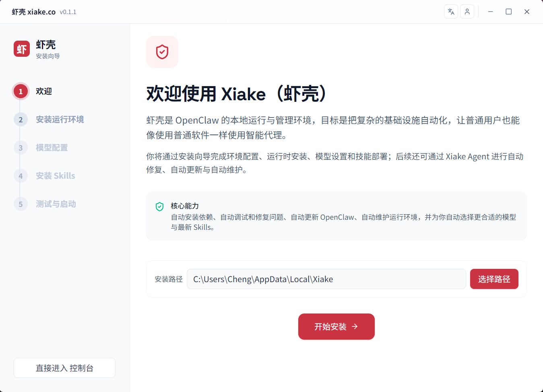The image size is (543, 392).
Task: Click the 安装向导 subtitle in sidebar
Action: 48,56
